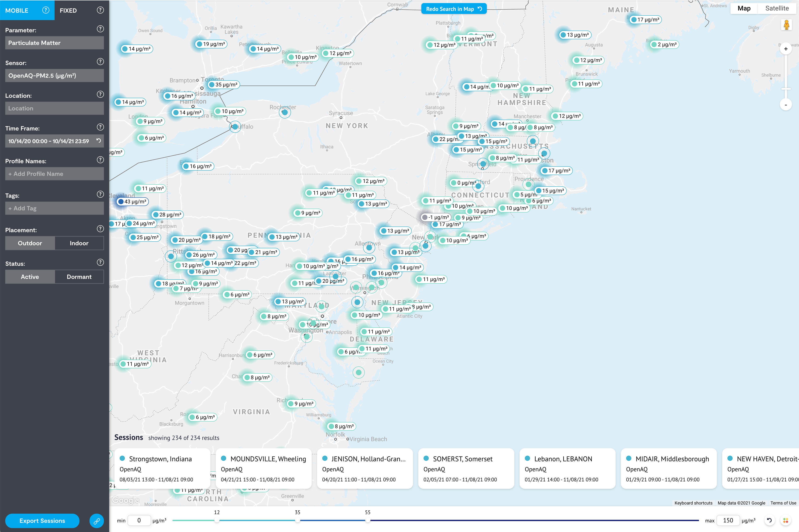
Task: Select the 35 µg/m³ marker near Toronto
Action: 224,84
